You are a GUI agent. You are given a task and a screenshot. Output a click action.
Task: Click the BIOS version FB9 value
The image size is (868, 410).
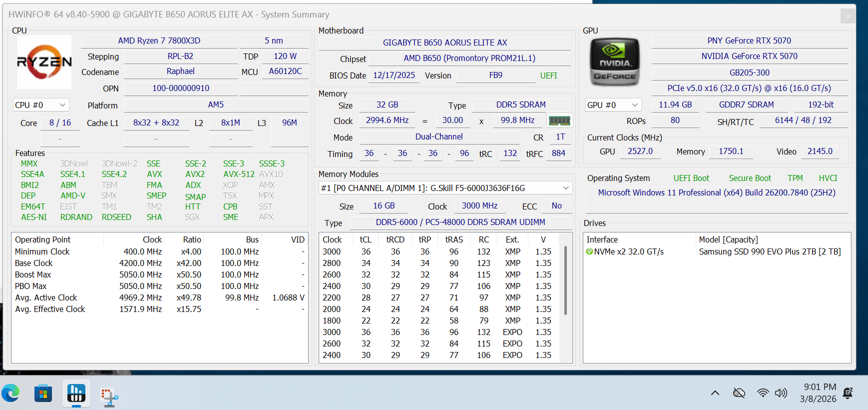pyautogui.click(x=496, y=75)
